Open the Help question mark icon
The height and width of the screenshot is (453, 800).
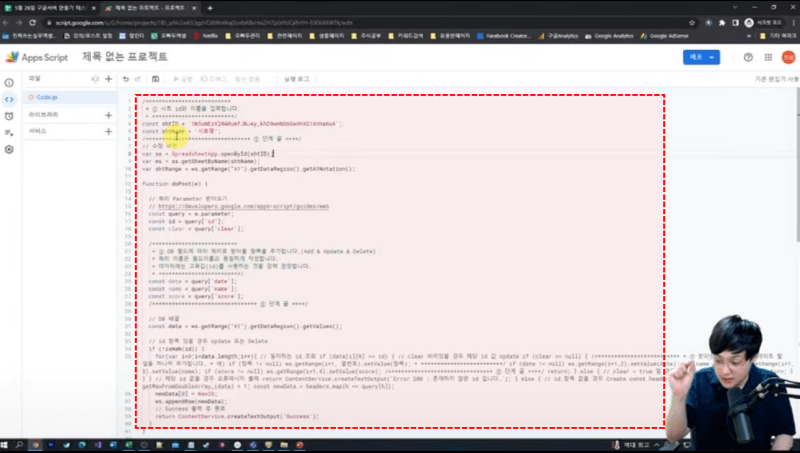click(748, 58)
